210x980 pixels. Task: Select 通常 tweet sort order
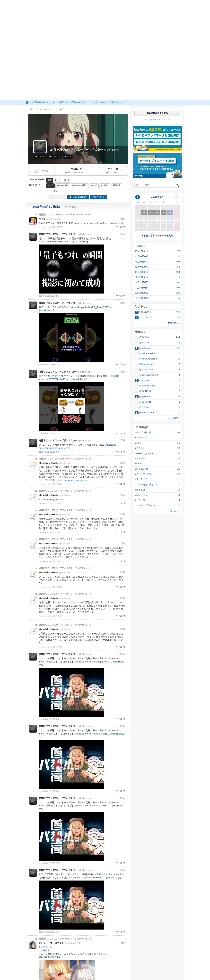point(50,180)
